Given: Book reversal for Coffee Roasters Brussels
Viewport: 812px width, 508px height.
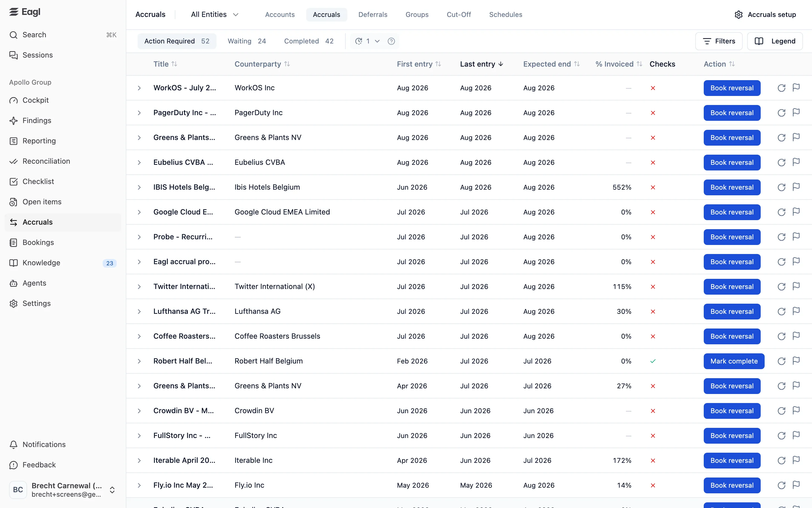Looking at the screenshot, I should 732,336.
